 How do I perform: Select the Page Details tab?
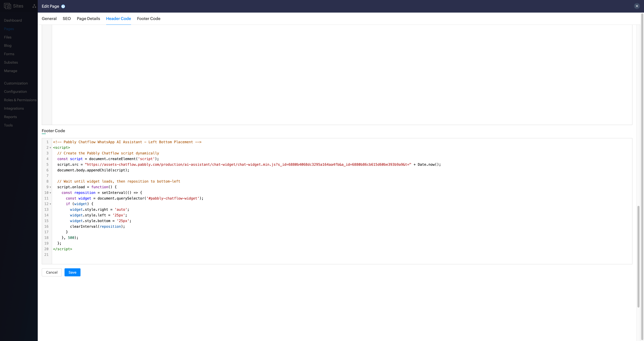click(x=88, y=18)
